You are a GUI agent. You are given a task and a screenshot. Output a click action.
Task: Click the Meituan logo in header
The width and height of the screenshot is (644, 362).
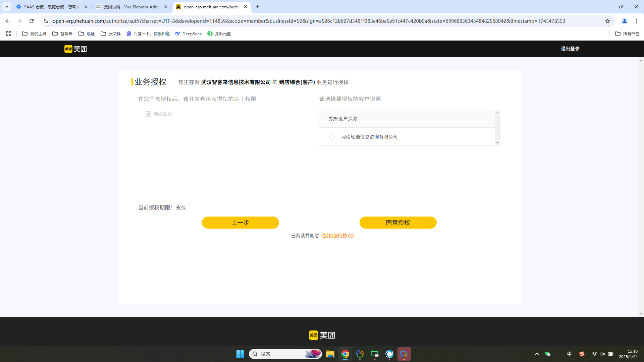point(75,49)
